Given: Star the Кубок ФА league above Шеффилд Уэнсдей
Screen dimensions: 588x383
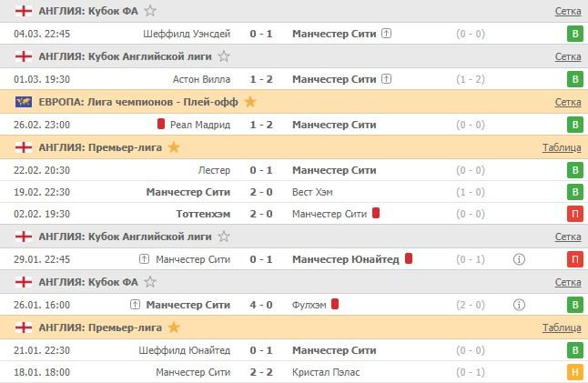Looking at the screenshot, I should pos(150,11).
